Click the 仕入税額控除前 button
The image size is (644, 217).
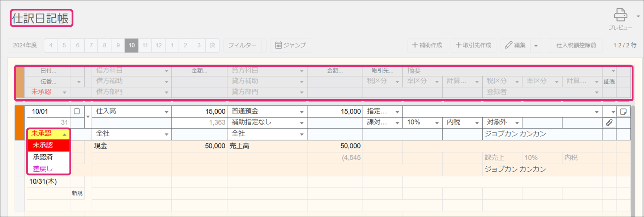pyautogui.click(x=576, y=45)
